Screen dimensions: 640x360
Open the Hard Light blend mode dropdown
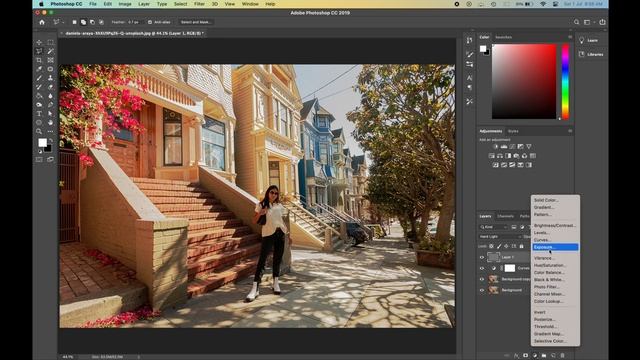point(500,237)
